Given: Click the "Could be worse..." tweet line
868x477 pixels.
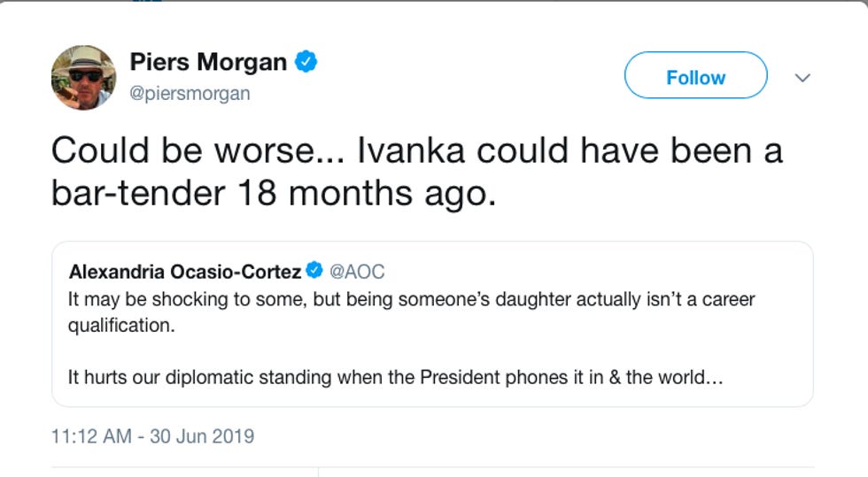Looking at the screenshot, I should 201,150.
